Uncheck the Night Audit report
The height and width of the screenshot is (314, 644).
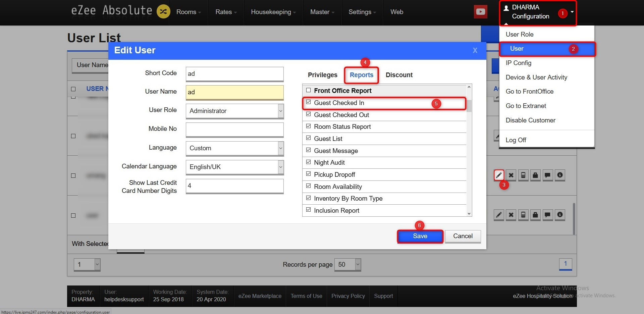[308, 162]
